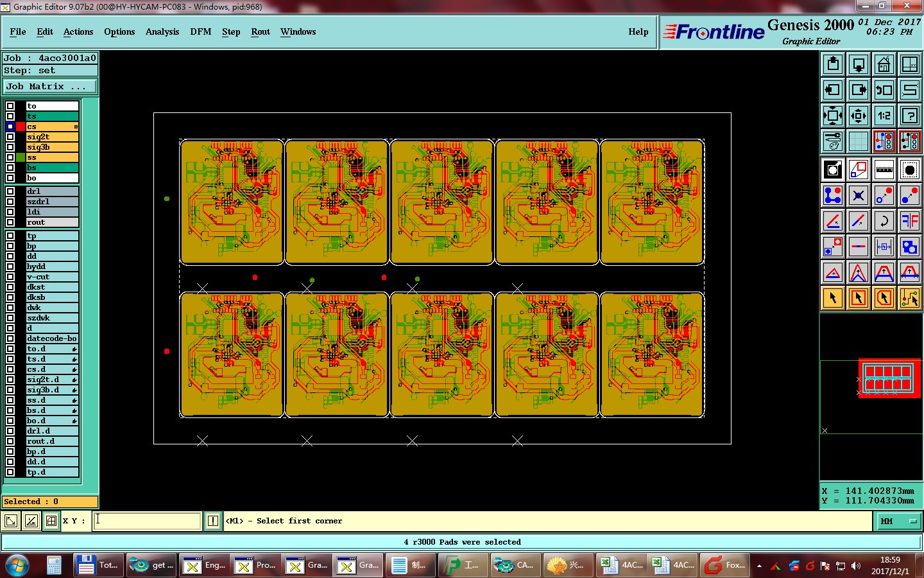The width and height of the screenshot is (924, 578).
Task: Select the mirror F|F tool
Action: click(x=910, y=221)
